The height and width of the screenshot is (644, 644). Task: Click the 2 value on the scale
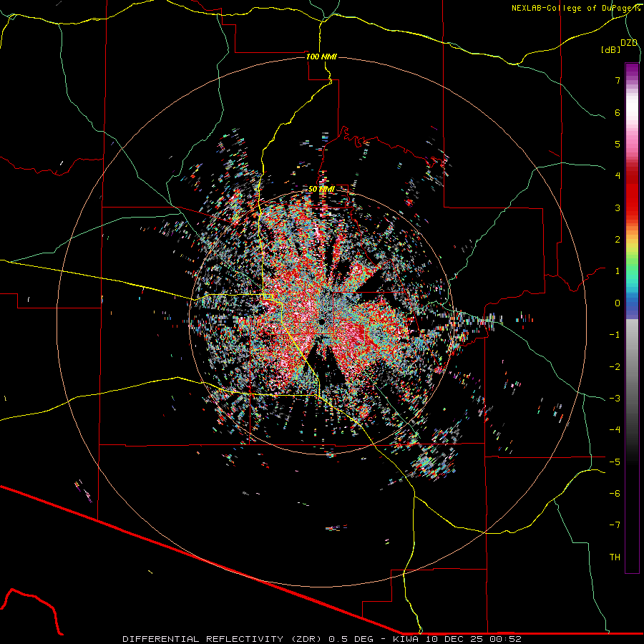click(x=618, y=240)
